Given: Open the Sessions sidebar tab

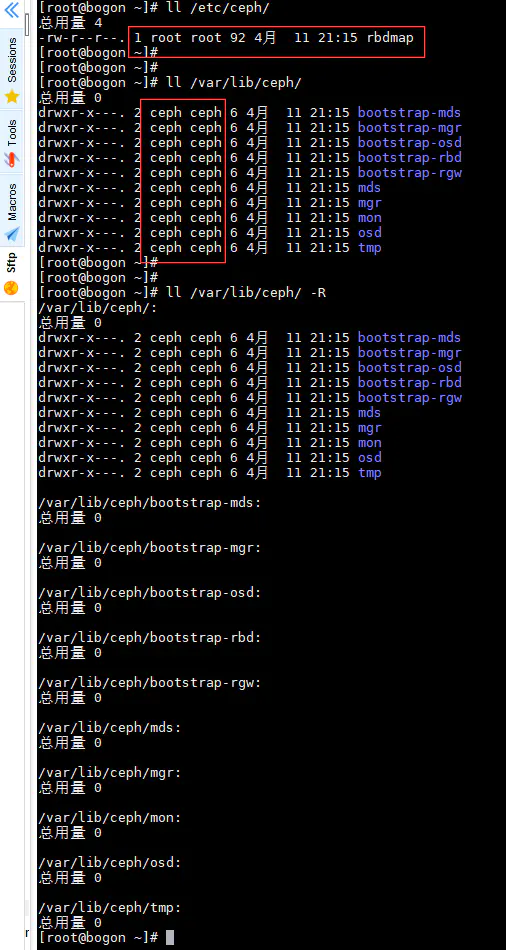Looking at the screenshot, I should [x=12, y=70].
